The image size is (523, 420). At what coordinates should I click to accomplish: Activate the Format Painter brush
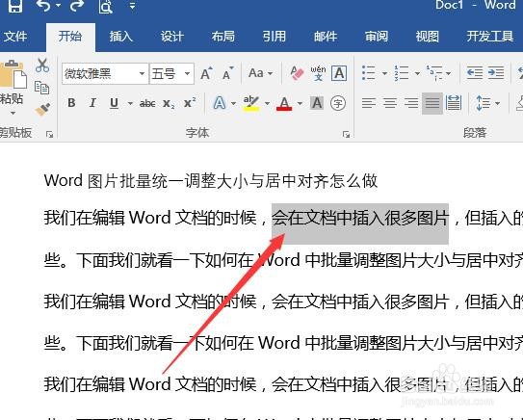tap(42, 110)
